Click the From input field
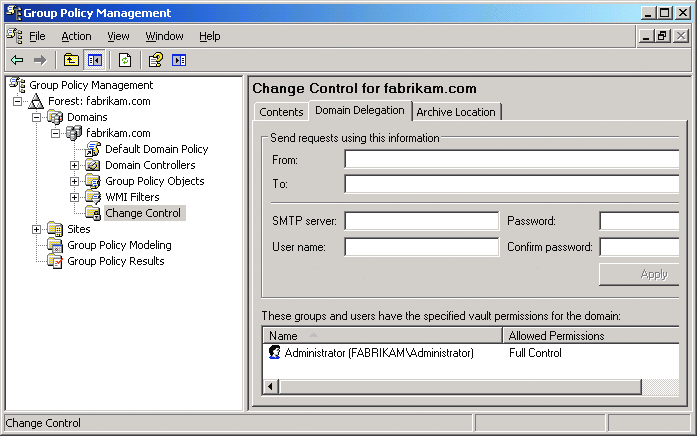697x436 pixels. [x=512, y=159]
